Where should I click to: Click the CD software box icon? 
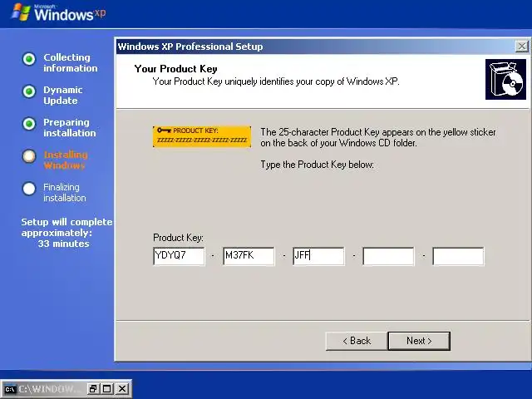(505, 80)
